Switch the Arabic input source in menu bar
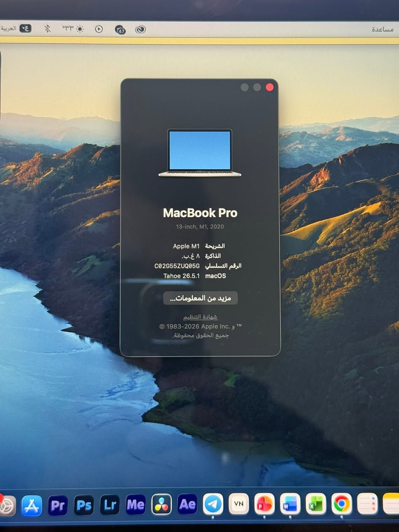 [x=16, y=29]
